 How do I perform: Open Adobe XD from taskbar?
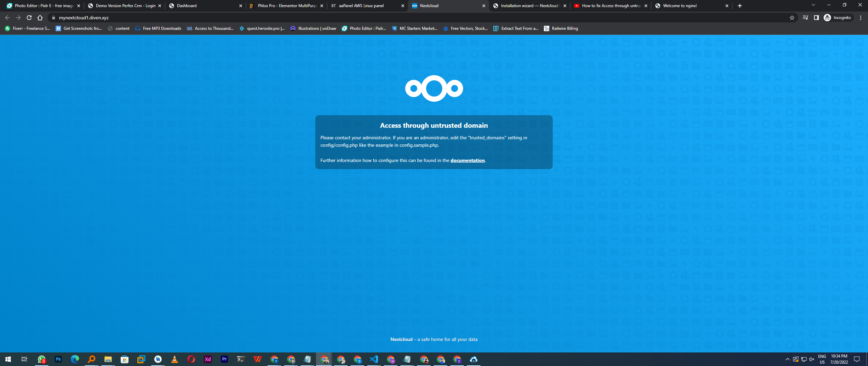(x=208, y=359)
